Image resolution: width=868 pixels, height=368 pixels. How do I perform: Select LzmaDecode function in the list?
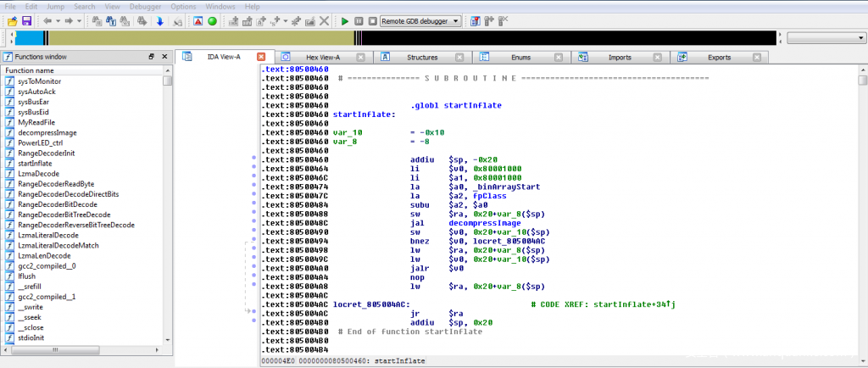(38, 173)
